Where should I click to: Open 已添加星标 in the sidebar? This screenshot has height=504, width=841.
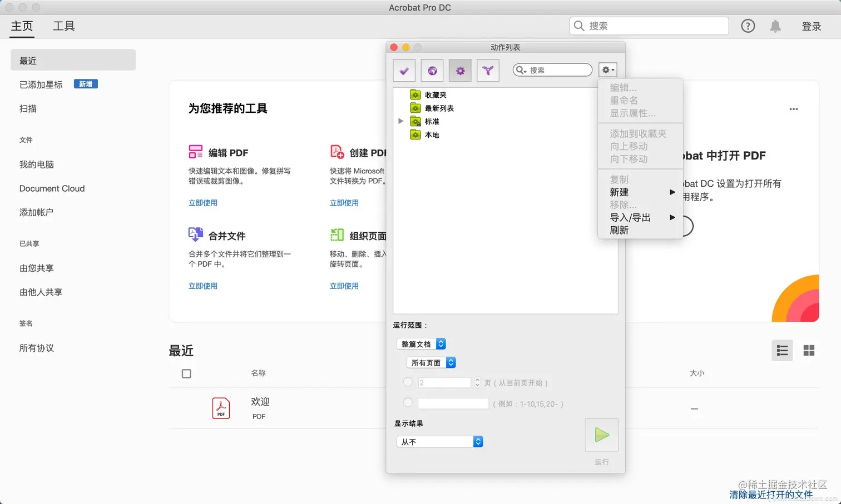[x=41, y=84]
